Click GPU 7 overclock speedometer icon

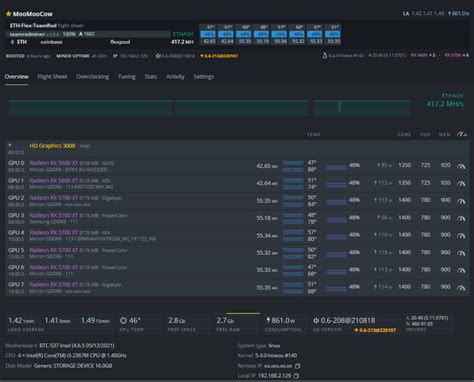pyautogui.click(x=461, y=288)
